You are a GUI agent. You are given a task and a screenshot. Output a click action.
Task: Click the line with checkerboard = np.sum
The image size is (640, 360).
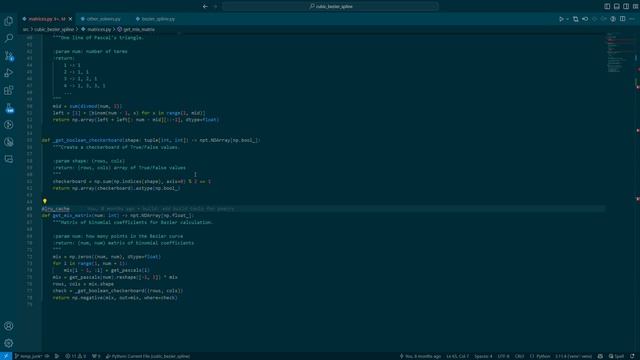point(131,181)
